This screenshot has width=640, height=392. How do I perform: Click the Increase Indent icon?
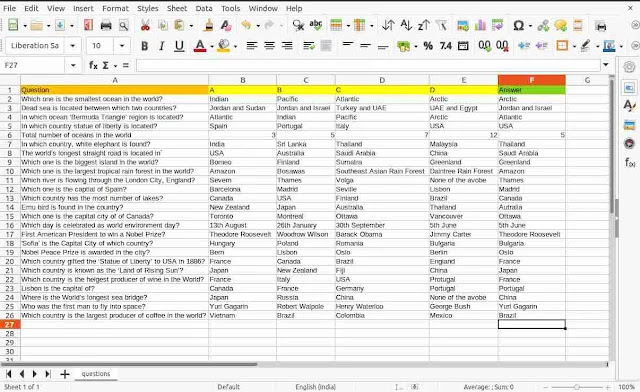(524, 46)
